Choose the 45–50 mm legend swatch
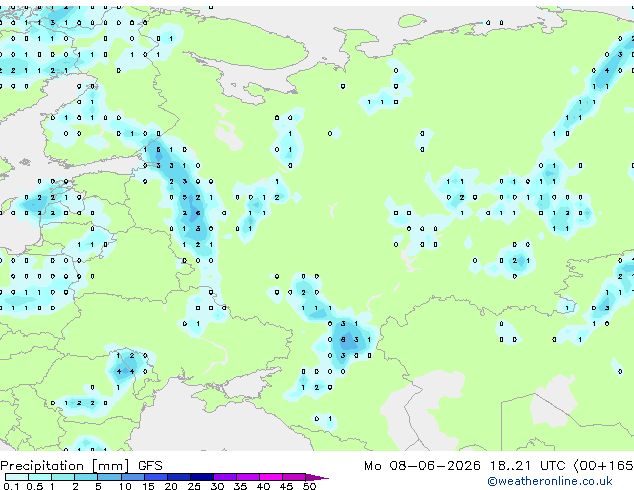The image size is (634, 490). [x=294, y=477]
